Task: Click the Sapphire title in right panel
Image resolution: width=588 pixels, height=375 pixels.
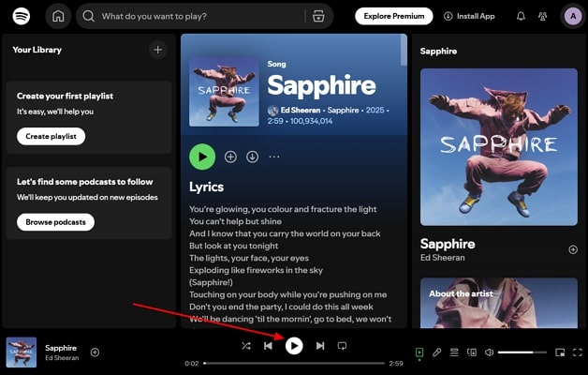Action: tap(448, 244)
